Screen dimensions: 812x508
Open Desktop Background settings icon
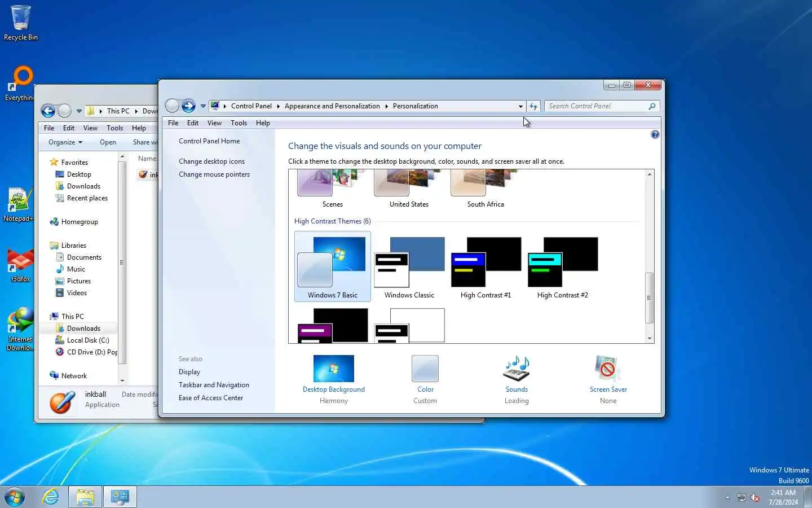point(334,369)
